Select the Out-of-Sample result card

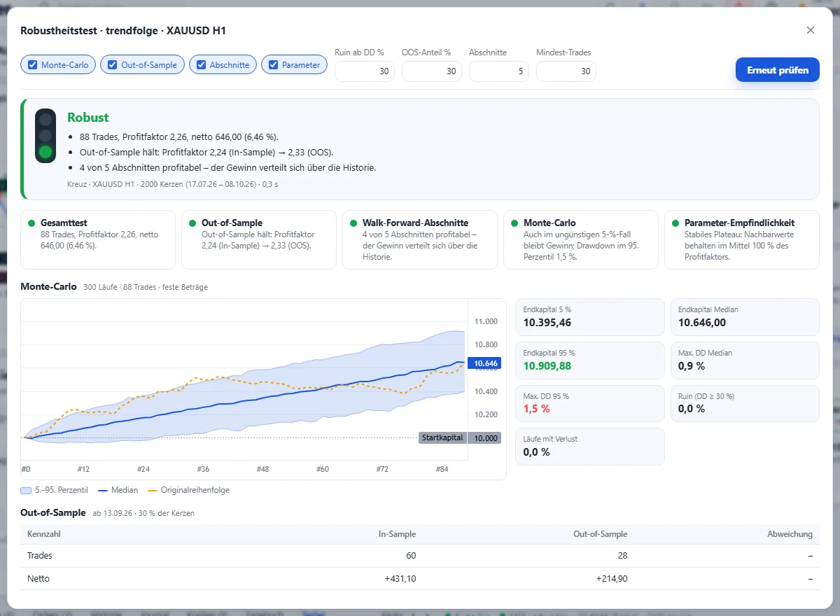[259, 240]
